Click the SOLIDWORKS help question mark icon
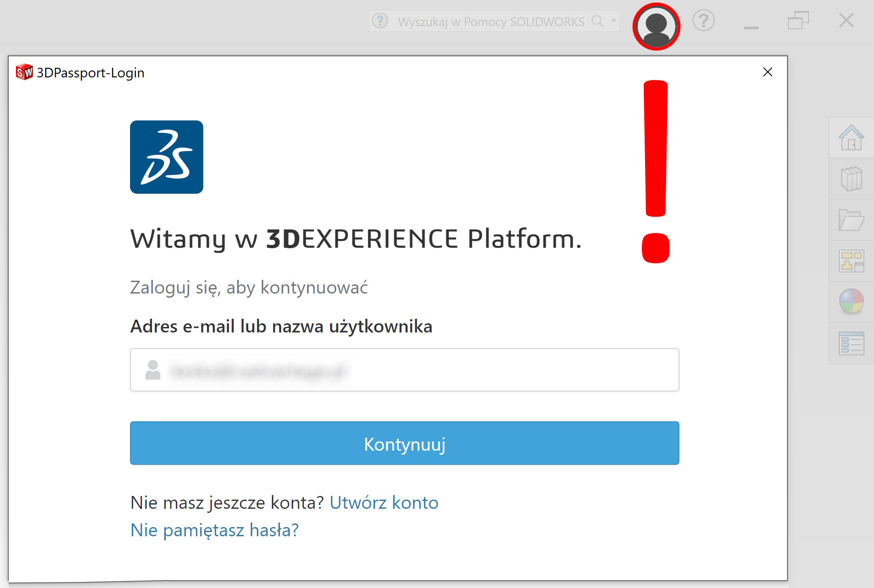 (x=704, y=21)
